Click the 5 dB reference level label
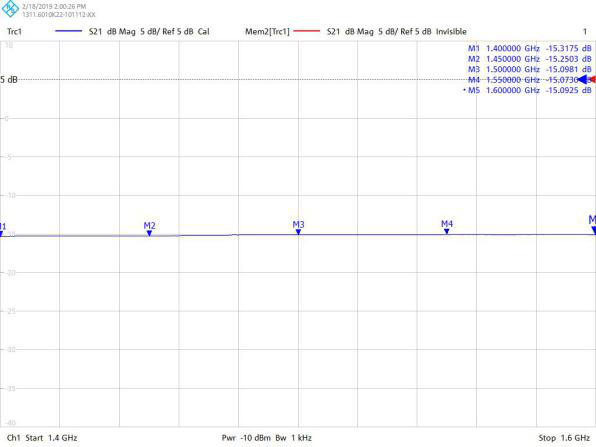 (9, 80)
